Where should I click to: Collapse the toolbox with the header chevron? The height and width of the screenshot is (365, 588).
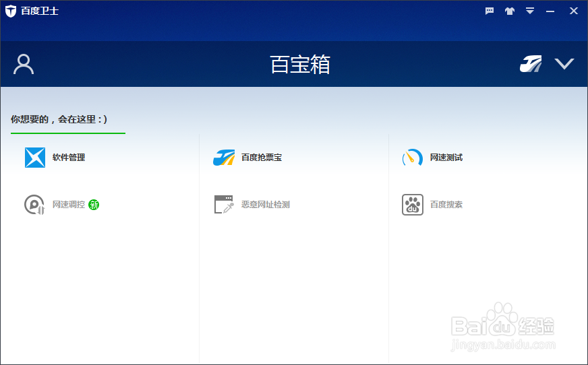[x=564, y=64]
